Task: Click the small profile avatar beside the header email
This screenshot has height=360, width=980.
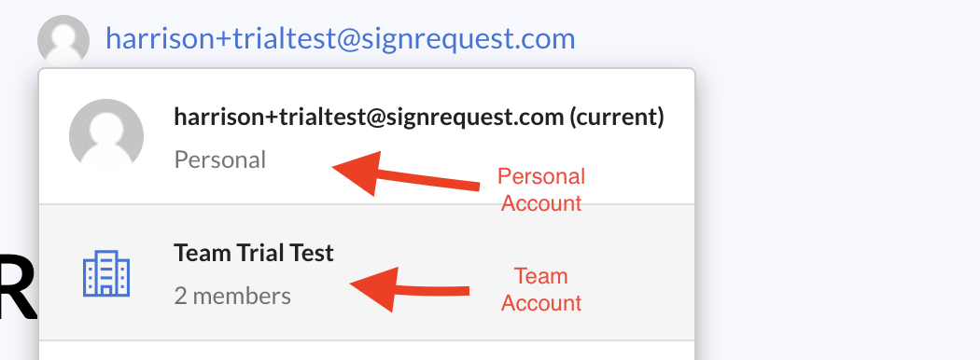Action: point(63,41)
